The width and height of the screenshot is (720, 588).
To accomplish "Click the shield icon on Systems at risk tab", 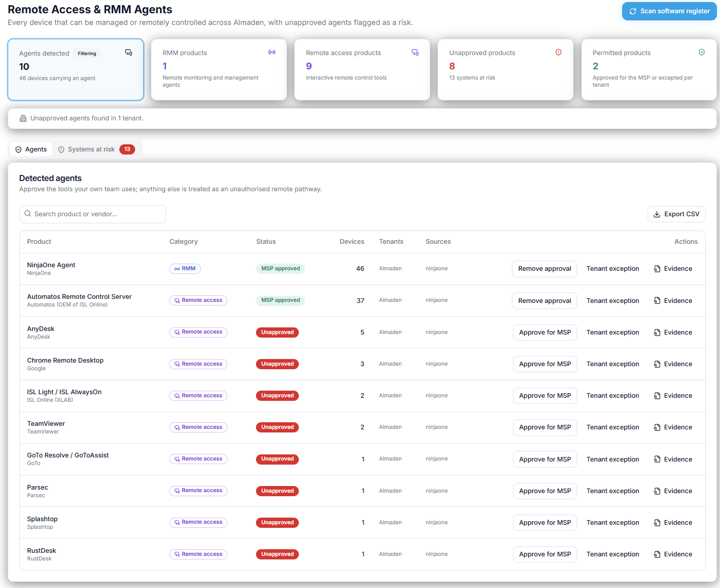I will click(61, 149).
